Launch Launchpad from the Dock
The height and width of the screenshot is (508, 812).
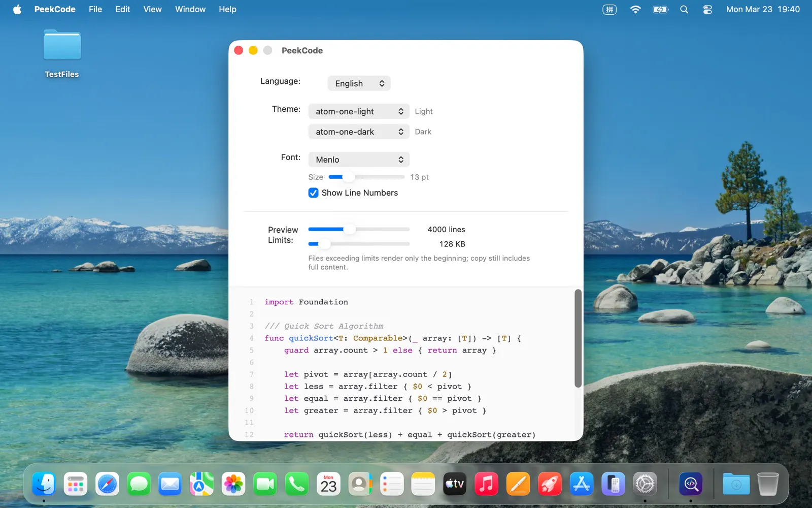point(76,484)
